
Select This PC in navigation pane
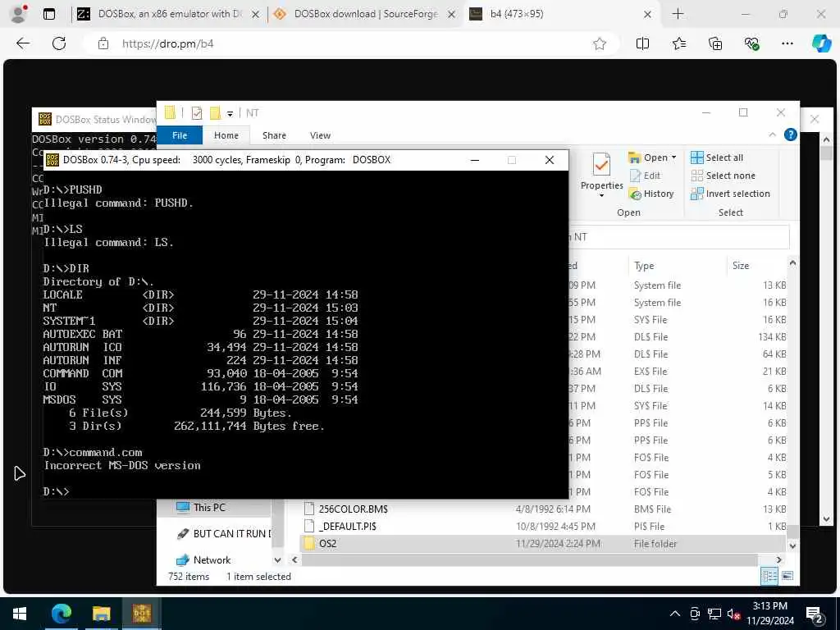pyautogui.click(x=209, y=507)
